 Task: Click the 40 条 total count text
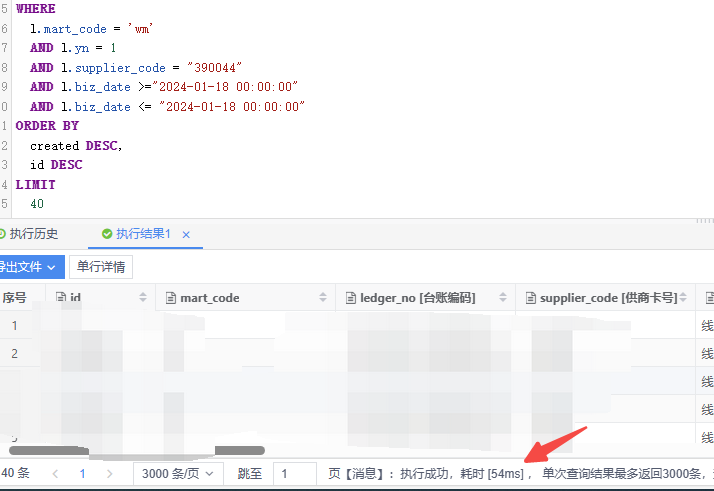pos(15,473)
